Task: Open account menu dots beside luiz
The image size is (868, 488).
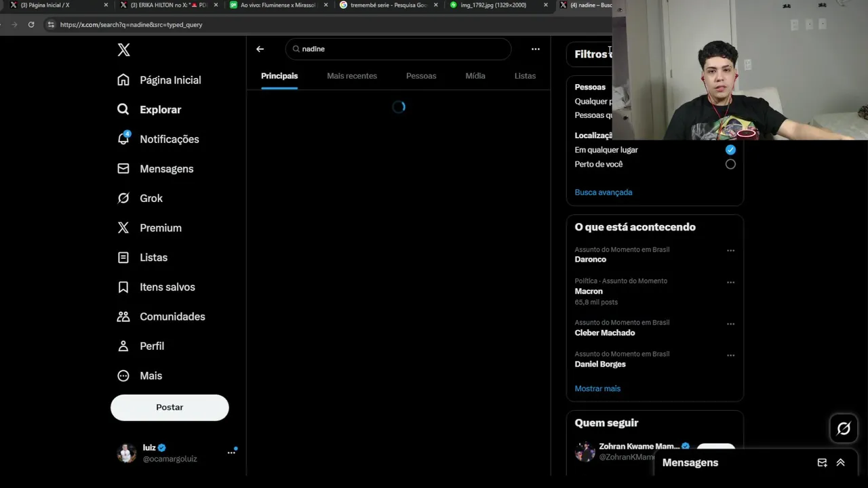Action: pyautogui.click(x=231, y=453)
